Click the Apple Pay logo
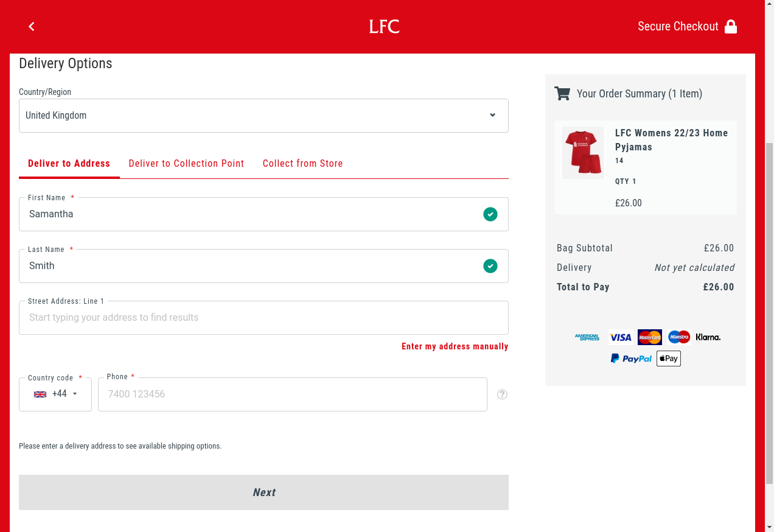Screen dimensions: 774x532 click(x=668, y=359)
